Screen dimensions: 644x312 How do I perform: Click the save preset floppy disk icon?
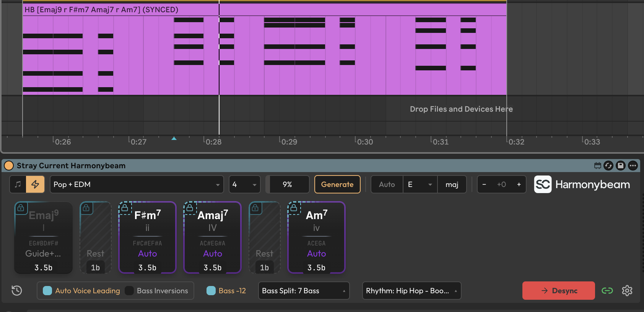pyautogui.click(x=621, y=166)
